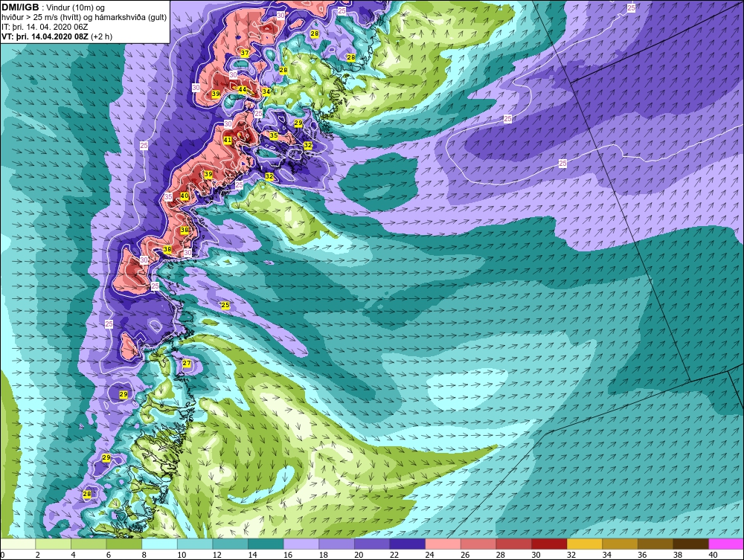Viewport: 744px width, 560px height.
Task: Click the yellow gust label 27
Action: 187,363
